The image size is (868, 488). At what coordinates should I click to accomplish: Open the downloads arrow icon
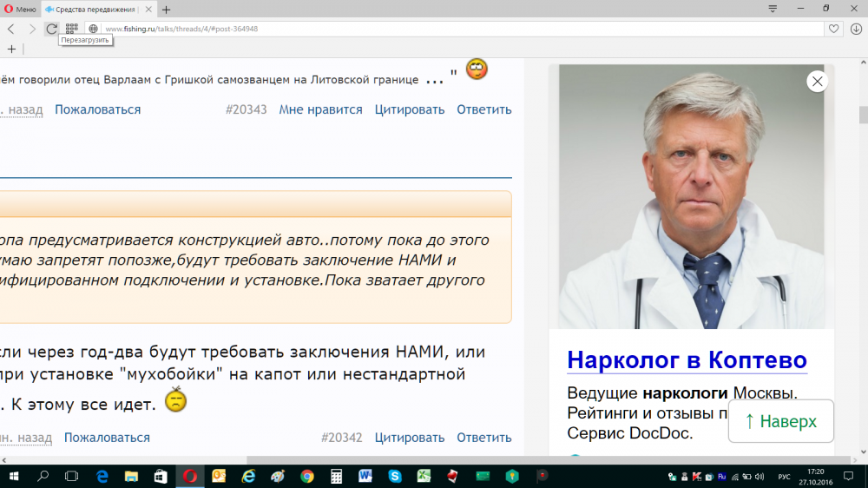click(856, 29)
